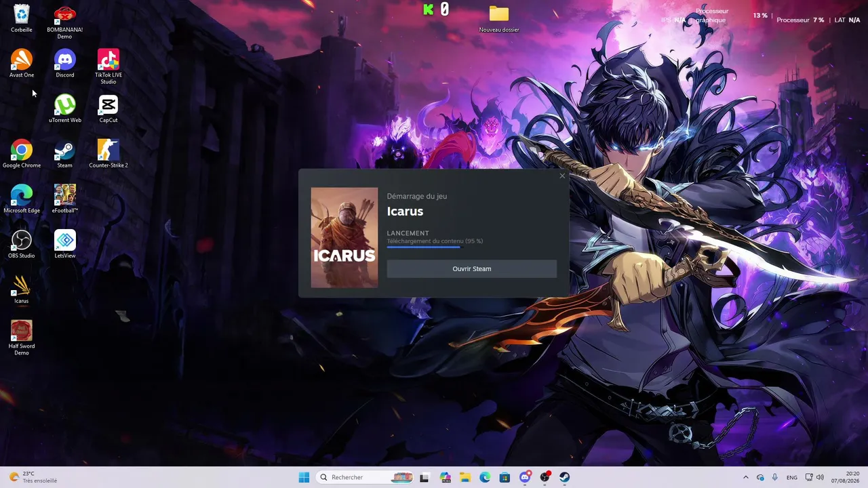Click the OneDrive cloud tray icon
This screenshot has width=868, height=488.
tap(760, 477)
